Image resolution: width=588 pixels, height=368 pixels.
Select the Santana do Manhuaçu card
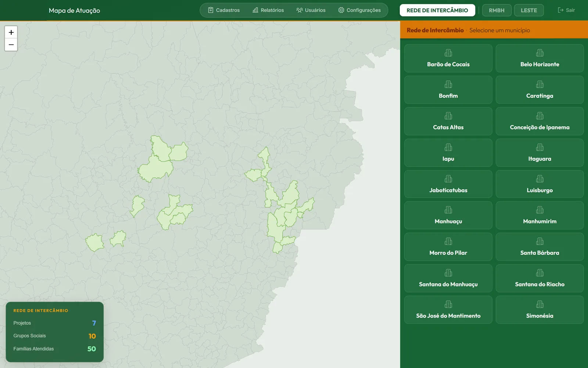click(x=448, y=278)
